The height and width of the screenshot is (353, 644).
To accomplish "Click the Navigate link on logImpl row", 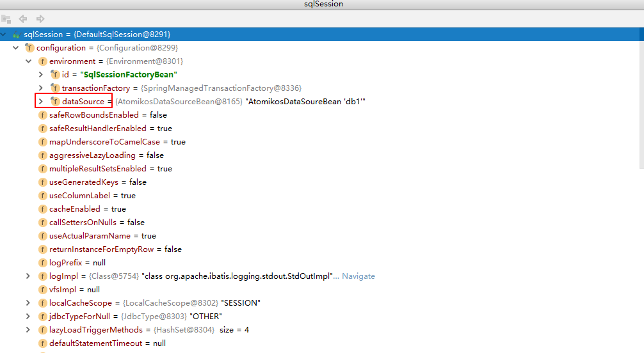I will (358, 276).
